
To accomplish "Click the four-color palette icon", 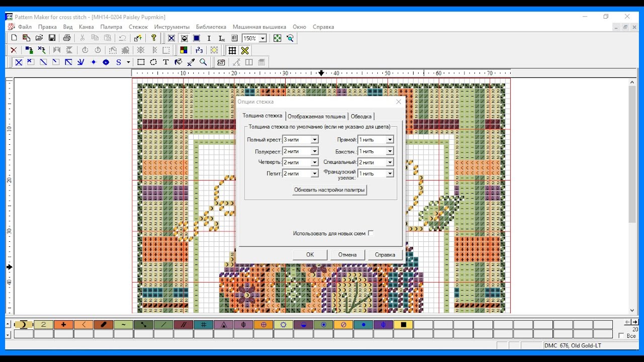I will [184, 50].
